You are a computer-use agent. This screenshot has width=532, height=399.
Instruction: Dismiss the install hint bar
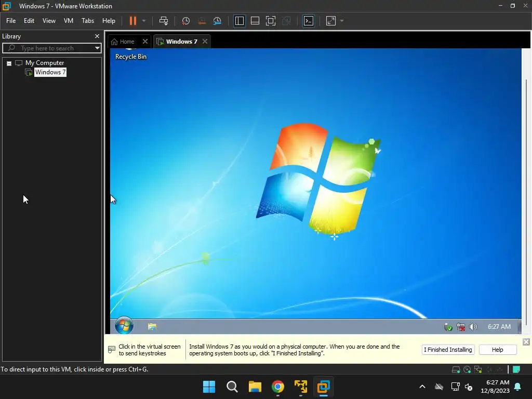tap(526, 342)
